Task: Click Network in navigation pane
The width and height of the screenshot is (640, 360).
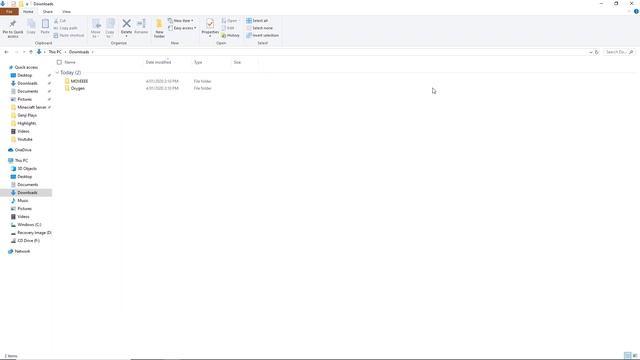Action: pos(22,251)
